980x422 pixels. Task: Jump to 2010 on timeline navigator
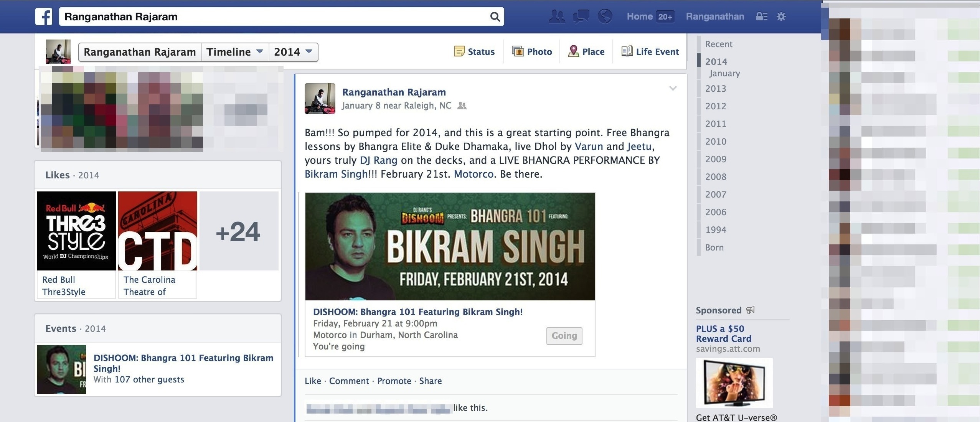(x=716, y=142)
